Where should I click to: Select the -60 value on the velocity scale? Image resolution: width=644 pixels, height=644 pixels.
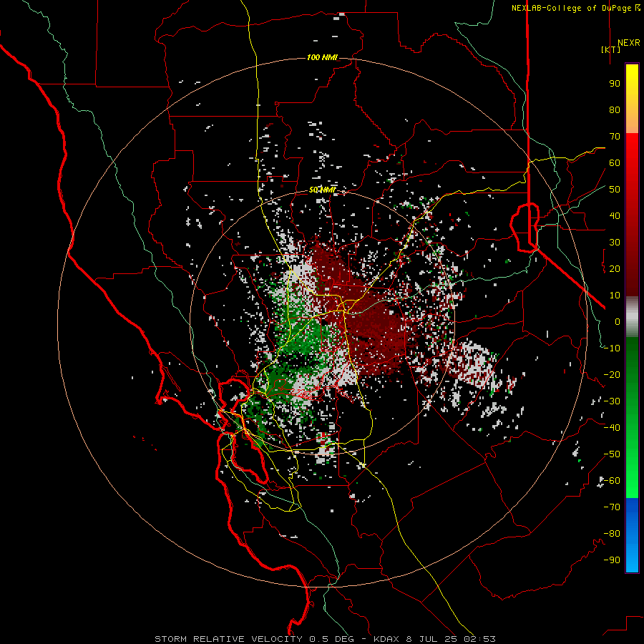pos(612,481)
